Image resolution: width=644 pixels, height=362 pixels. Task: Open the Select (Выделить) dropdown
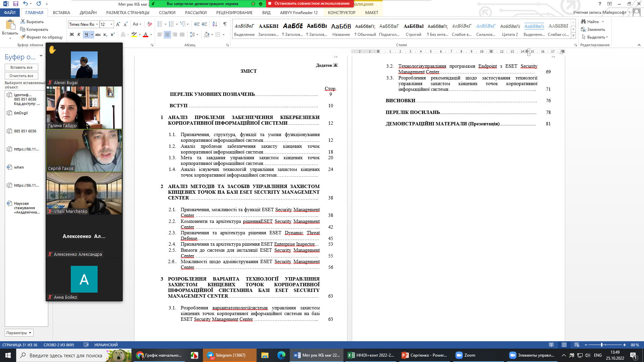click(595, 37)
